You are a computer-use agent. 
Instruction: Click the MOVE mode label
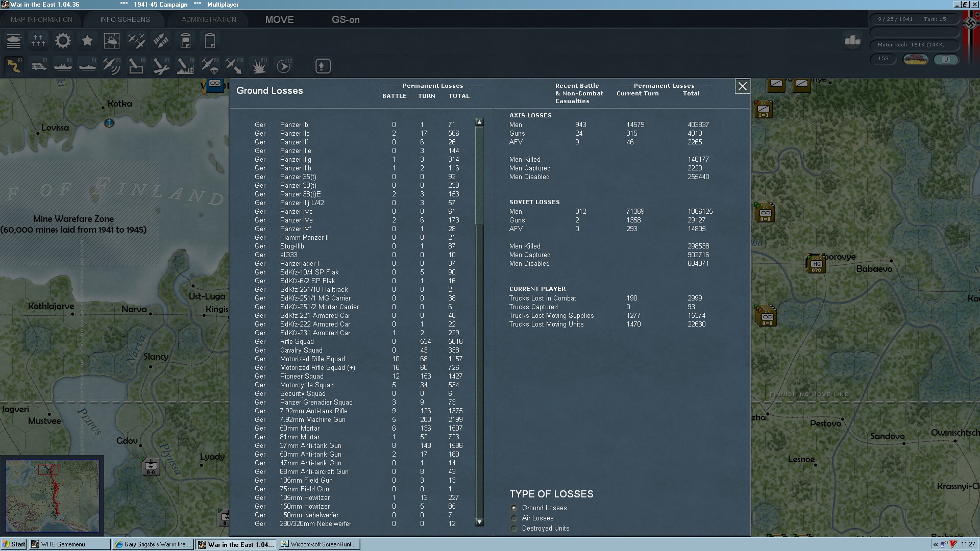279,20
